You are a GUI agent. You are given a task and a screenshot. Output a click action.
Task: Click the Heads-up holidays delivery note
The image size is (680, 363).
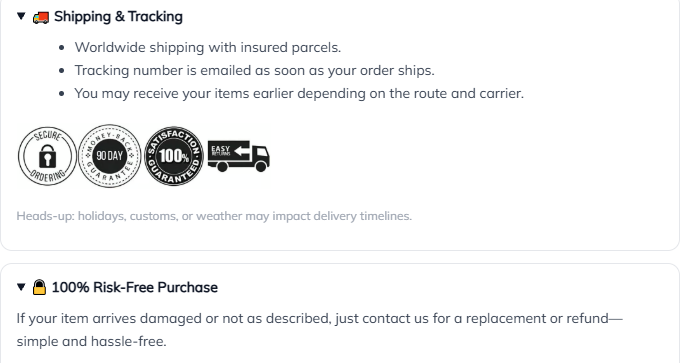coord(214,216)
